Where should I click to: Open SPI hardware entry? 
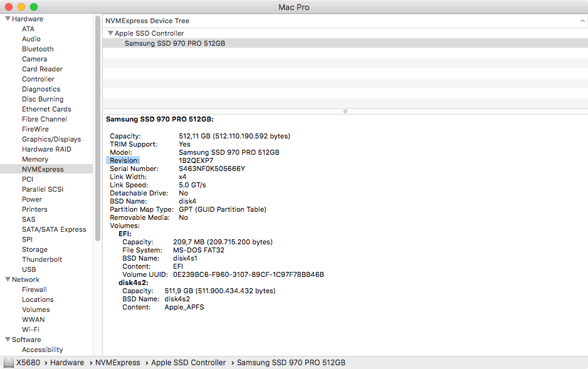pos(27,239)
